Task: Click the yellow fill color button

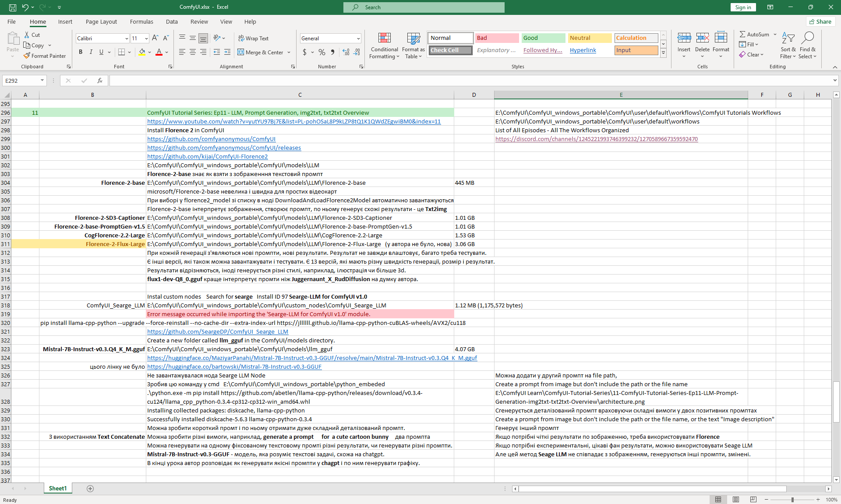Action: click(142, 52)
